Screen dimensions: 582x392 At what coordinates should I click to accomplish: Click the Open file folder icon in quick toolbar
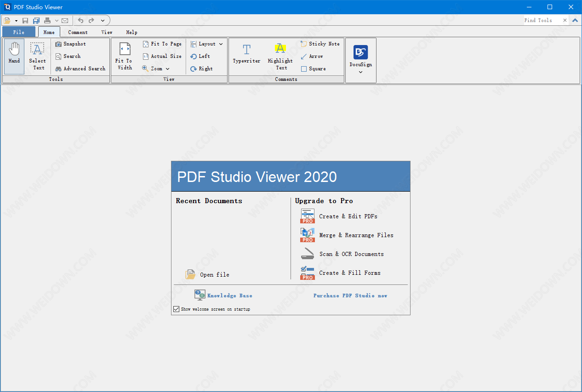pos(7,20)
